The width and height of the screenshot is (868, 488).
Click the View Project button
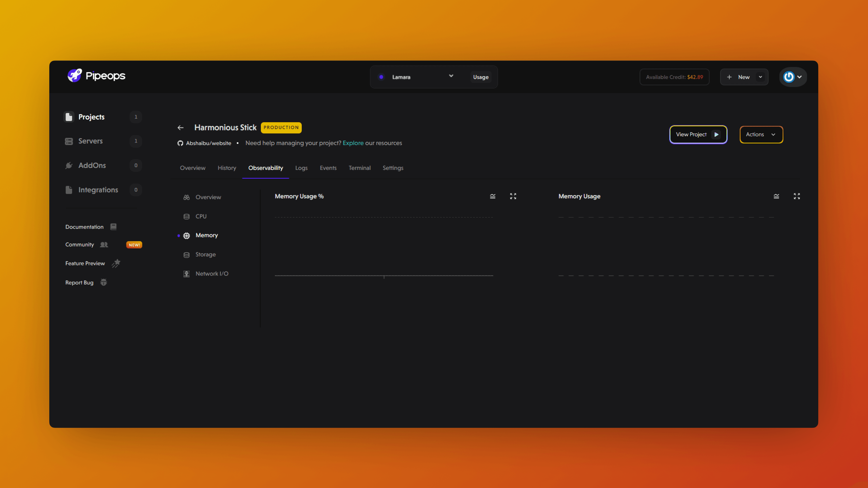point(698,134)
